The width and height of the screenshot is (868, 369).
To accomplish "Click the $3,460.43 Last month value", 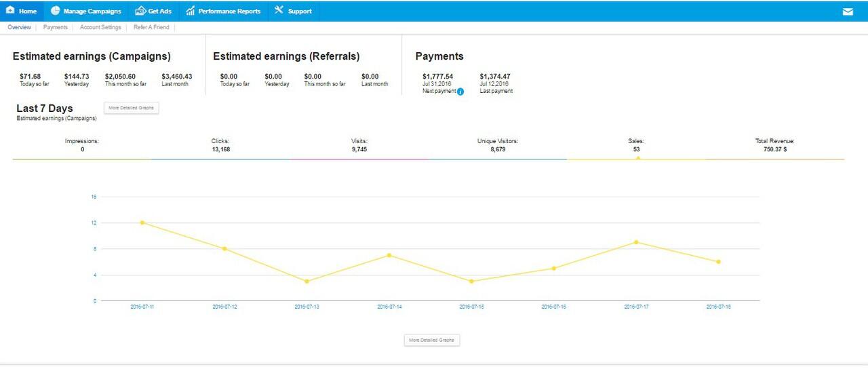I will click(177, 77).
